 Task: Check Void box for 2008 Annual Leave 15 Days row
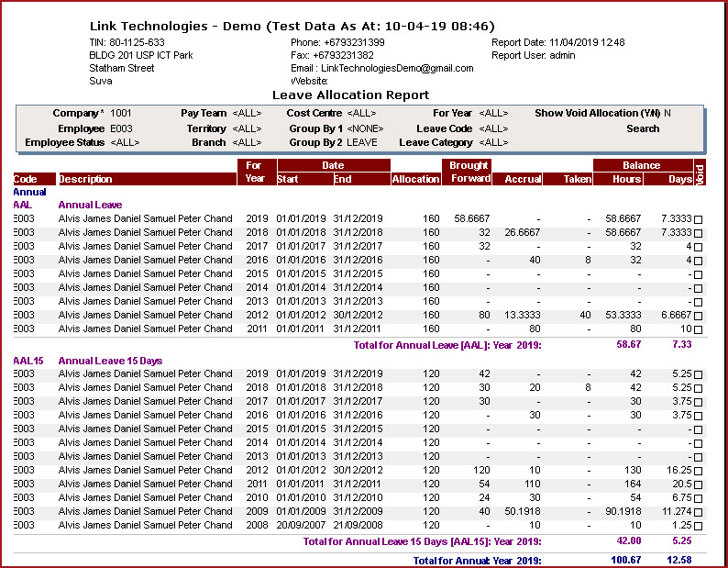tap(699, 527)
